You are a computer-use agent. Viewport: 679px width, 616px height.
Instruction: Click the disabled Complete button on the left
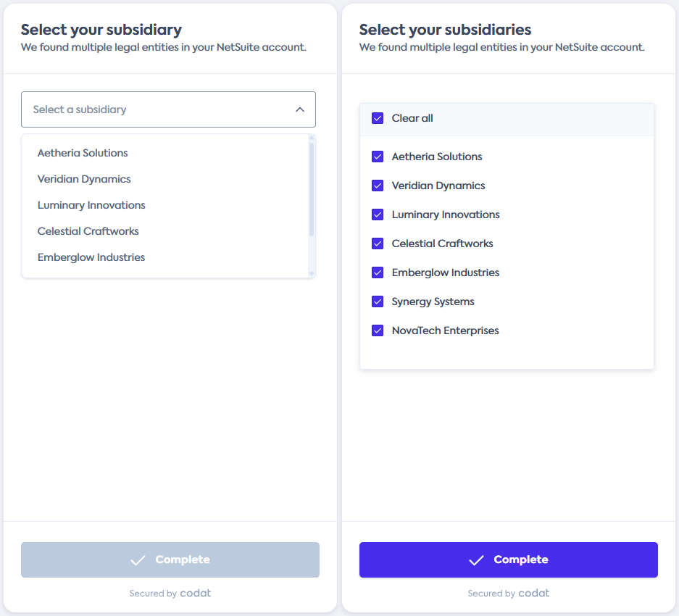(x=170, y=559)
